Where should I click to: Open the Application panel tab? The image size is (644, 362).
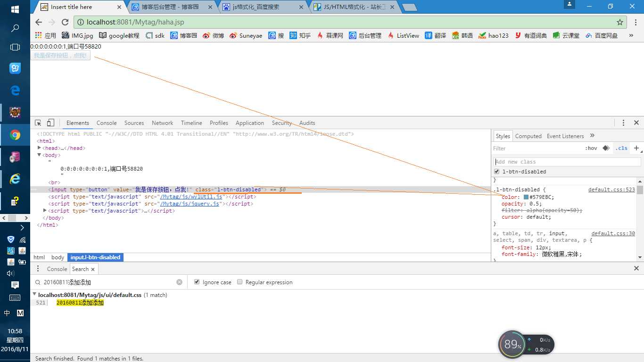click(x=249, y=123)
